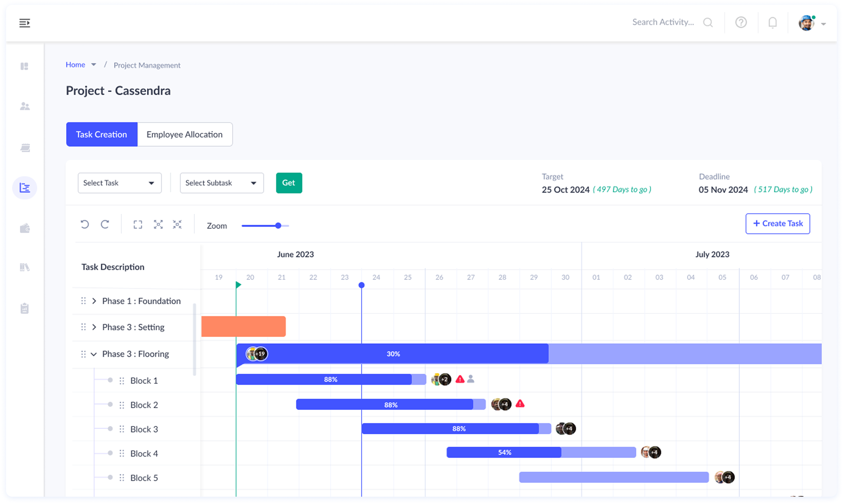The image size is (843, 504).
Task: Open the Gantt chart sidebar icon
Action: point(25,188)
